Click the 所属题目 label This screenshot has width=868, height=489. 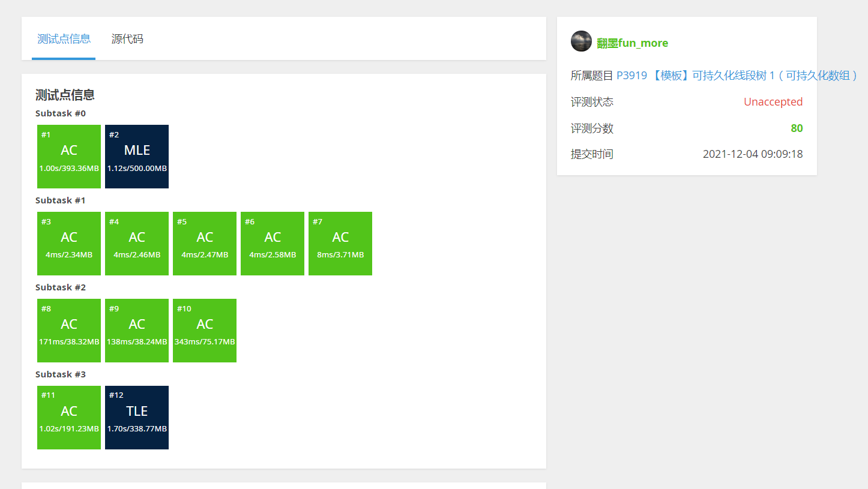click(592, 76)
